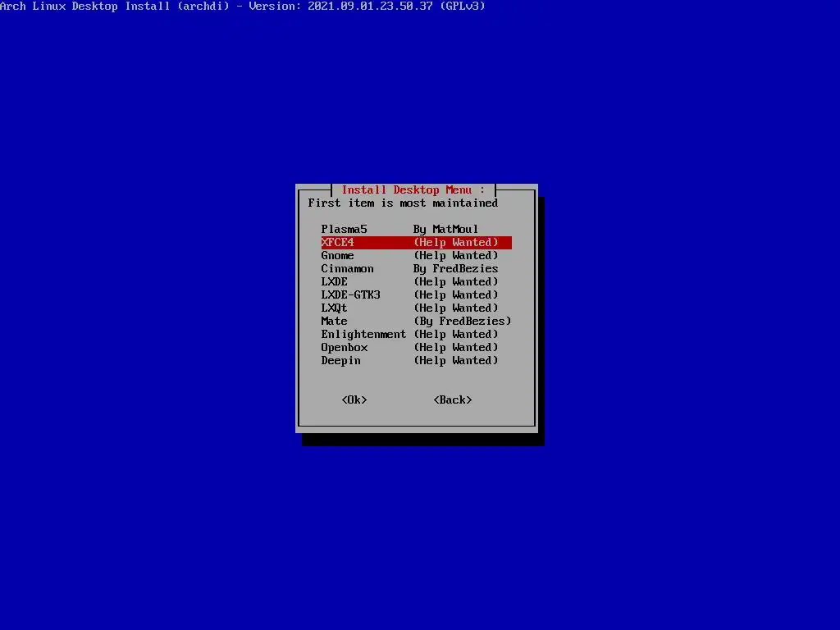840x630 pixels.
Task: Click the "(By FredBezies)" text beside Mate
Action: (x=463, y=322)
